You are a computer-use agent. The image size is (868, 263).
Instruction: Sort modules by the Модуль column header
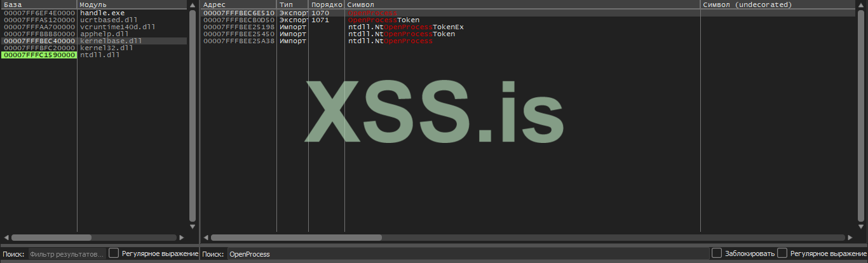click(132, 4)
